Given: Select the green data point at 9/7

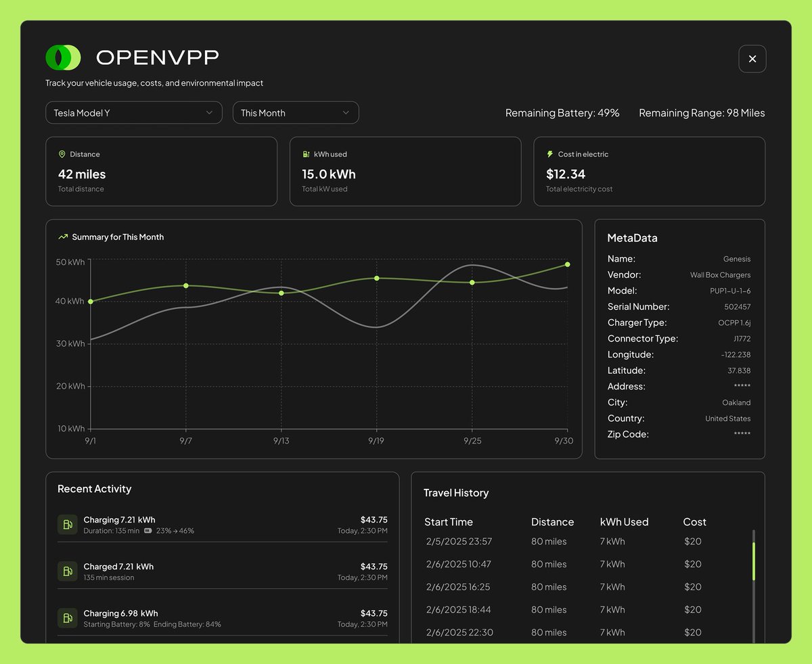Looking at the screenshot, I should tap(186, 285).
